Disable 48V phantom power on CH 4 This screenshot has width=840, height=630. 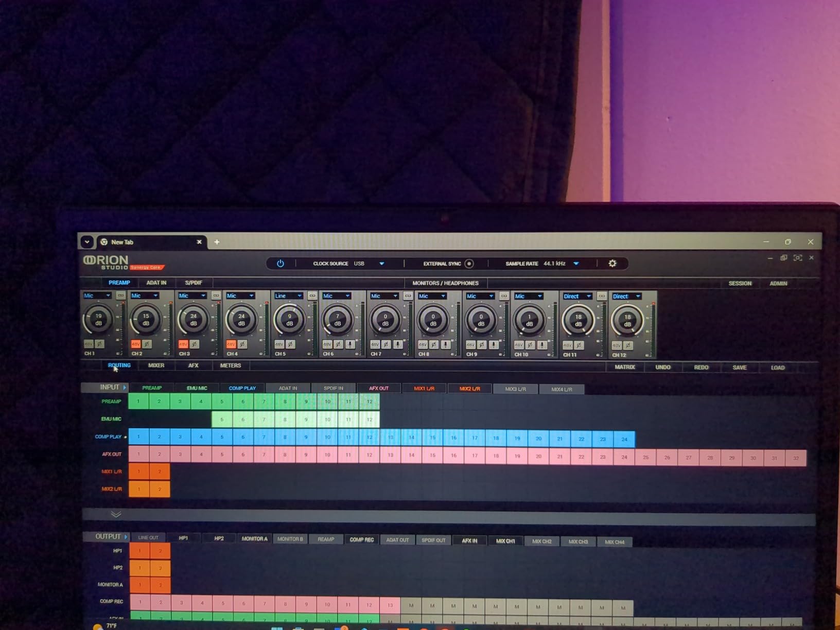pos(231,344)
